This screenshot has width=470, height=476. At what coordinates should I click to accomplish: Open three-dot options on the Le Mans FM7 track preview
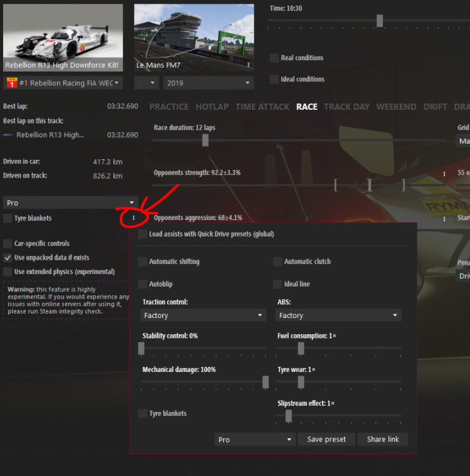tap(249, 65)
